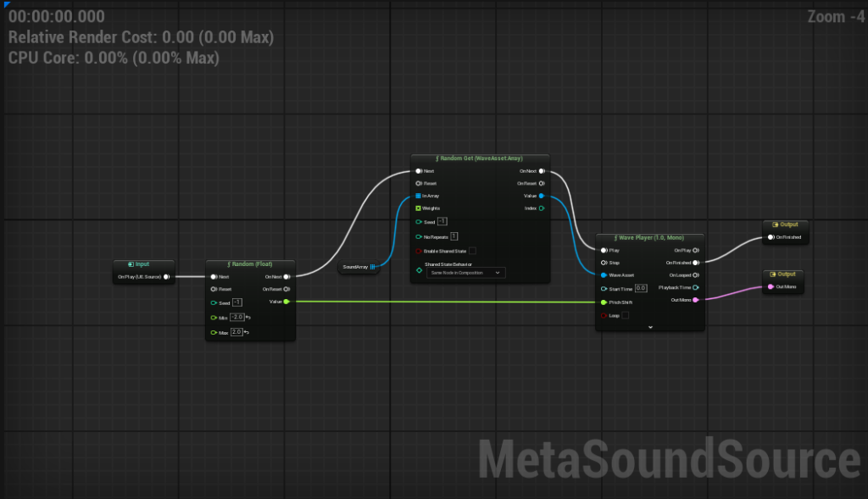This screenshot has height=499, width=868.
Task: Click the Weights array pin
Action: point(418,208)
